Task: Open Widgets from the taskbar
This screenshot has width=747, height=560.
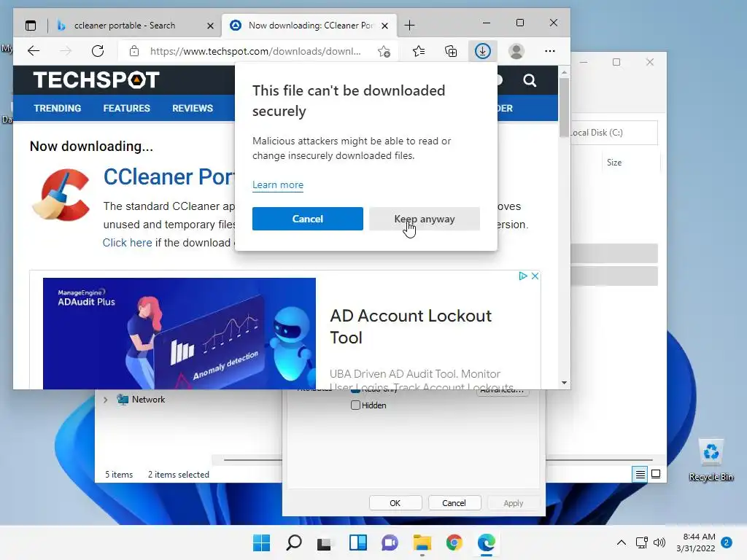Action: (357, 542)
